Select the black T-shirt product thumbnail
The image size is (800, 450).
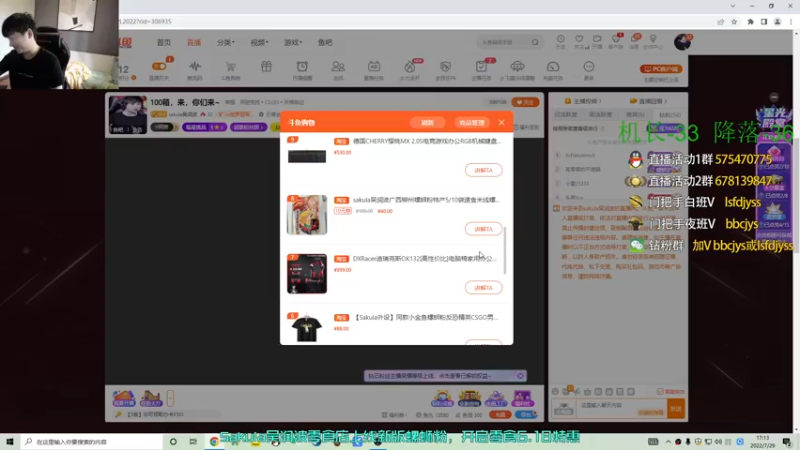pyautogui.click(x=307, y=328)
